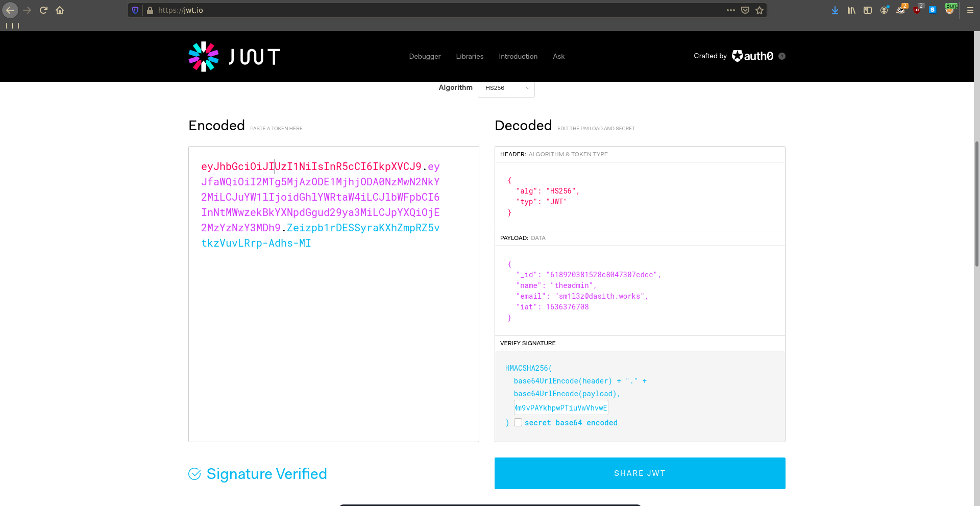Open the uBlock Origin extension icon

pyautogui.click(x=917, y=10)
